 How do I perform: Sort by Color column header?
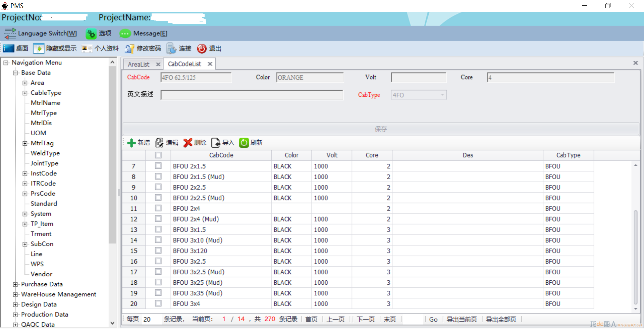291,155
